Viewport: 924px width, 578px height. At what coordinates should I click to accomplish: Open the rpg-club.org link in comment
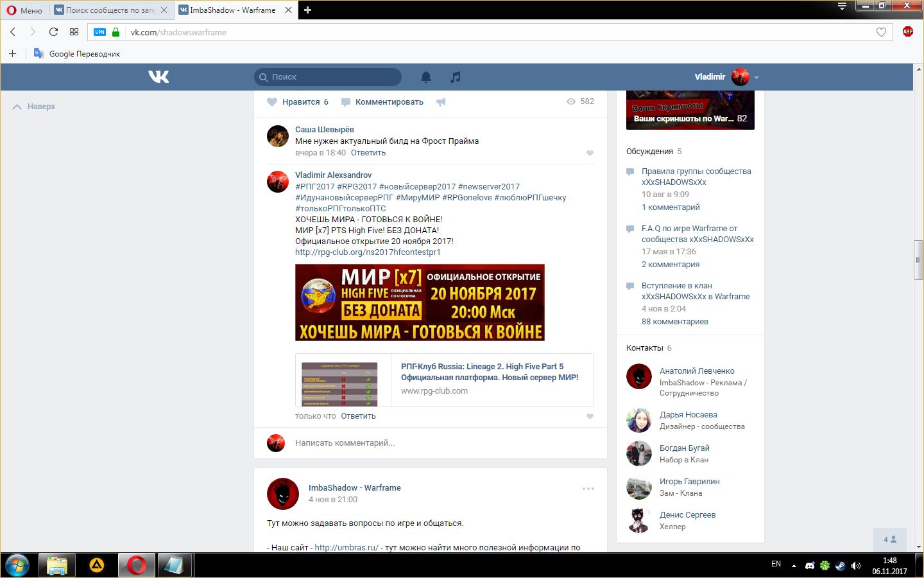click(x=368, y=252)
